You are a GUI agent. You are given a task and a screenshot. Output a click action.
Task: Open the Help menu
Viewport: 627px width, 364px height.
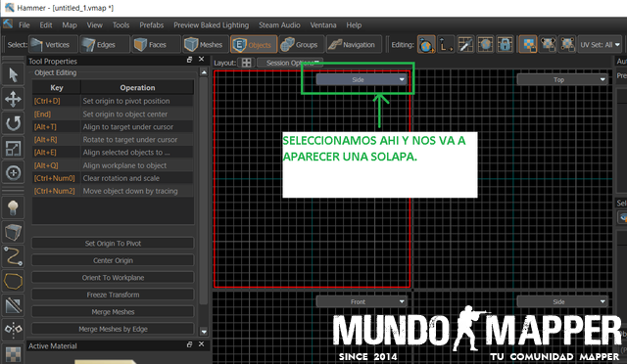[x=354, y=24]
